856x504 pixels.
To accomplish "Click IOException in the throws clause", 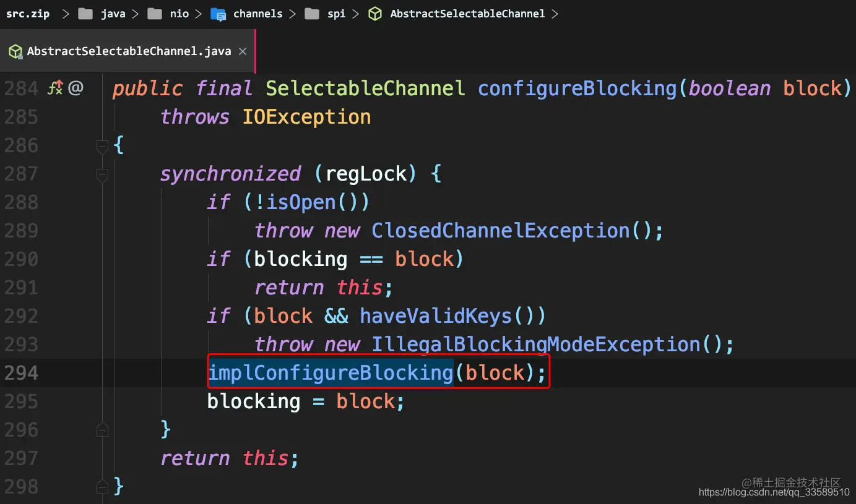I will [307, 117].
